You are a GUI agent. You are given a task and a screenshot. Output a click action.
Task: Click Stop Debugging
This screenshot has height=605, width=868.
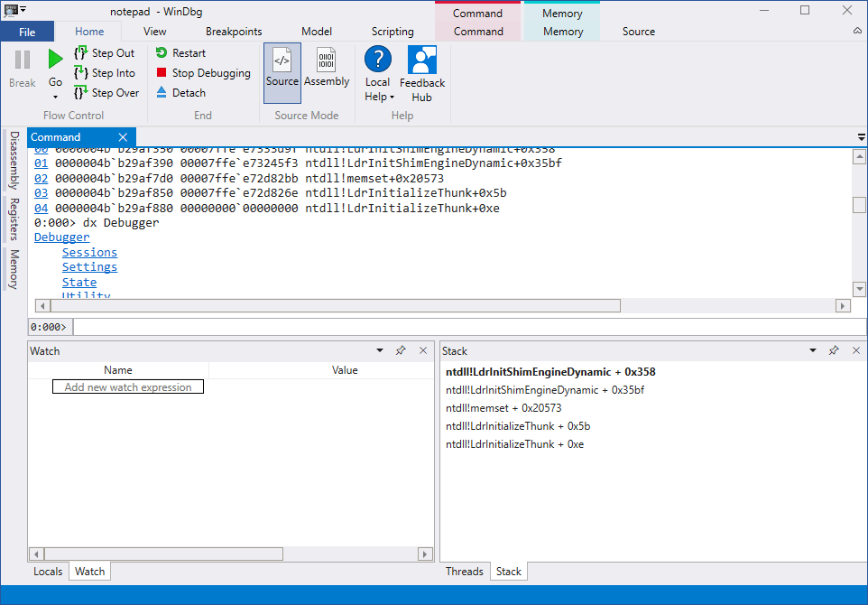[203, 73]
